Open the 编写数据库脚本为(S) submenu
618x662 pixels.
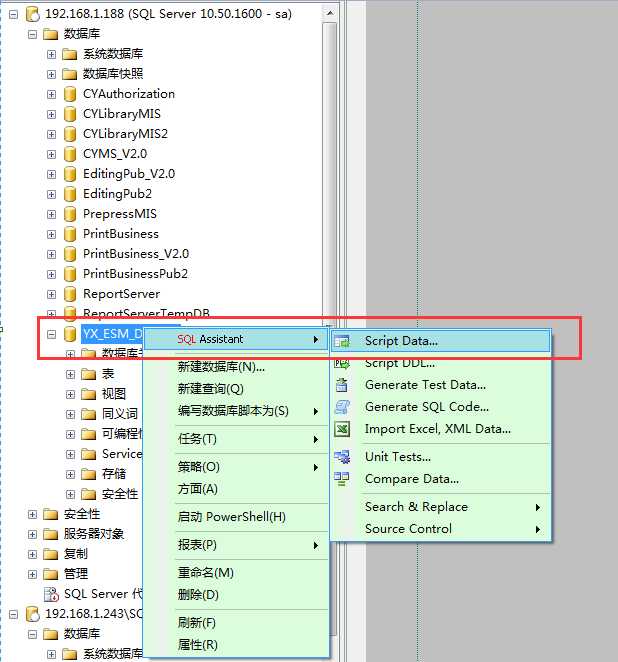coord(236,411)
